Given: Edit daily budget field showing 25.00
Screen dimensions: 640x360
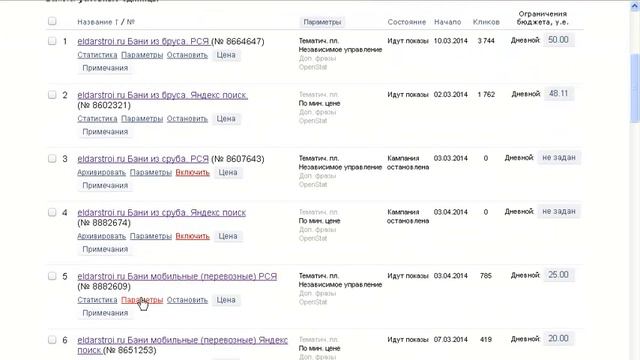Looking at the screenshot, I should 558,275.
